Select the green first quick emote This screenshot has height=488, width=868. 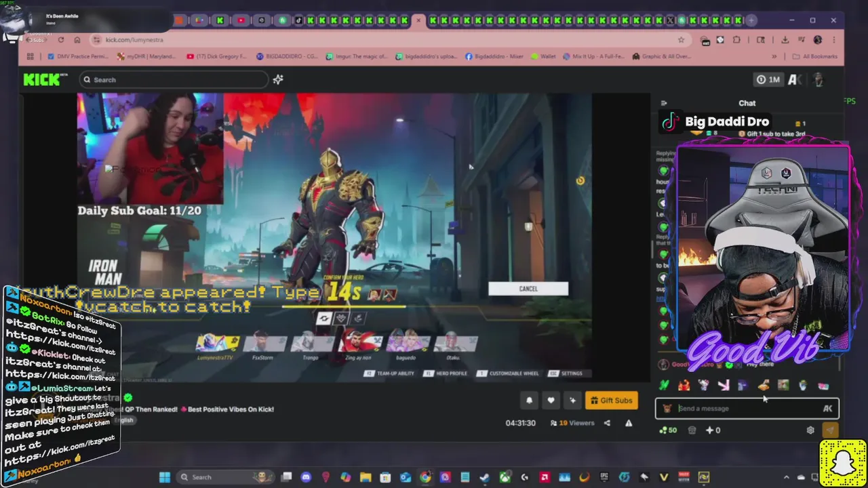coord(664,385)
